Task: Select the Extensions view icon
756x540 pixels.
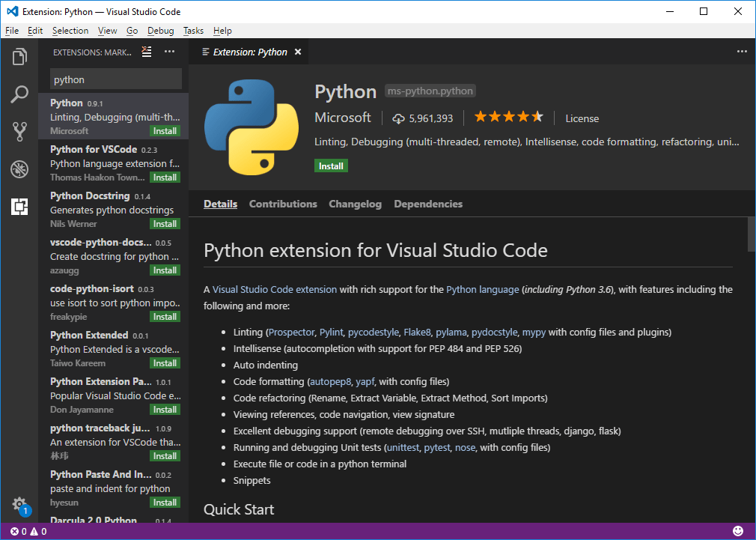Action: [x=19, y=207]
